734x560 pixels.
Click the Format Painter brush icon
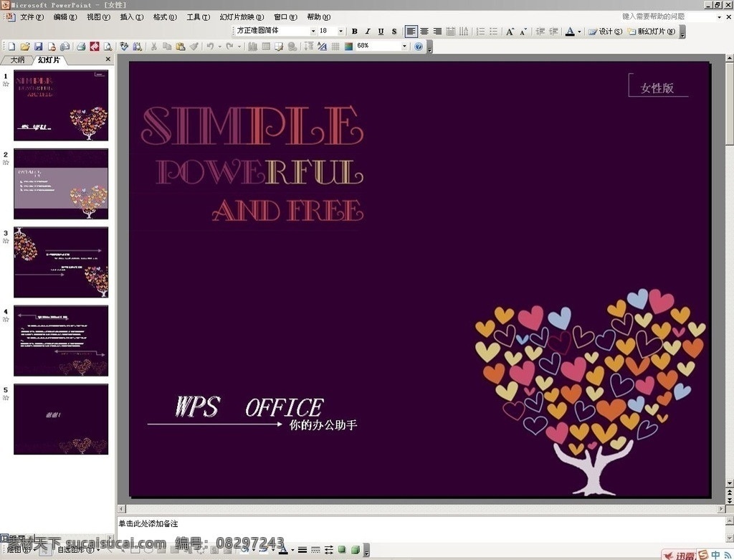tap(194, 47)
